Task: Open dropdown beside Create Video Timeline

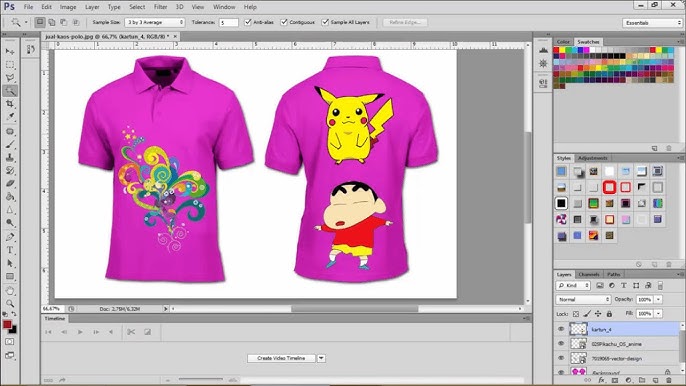Action: coord(321,358)
